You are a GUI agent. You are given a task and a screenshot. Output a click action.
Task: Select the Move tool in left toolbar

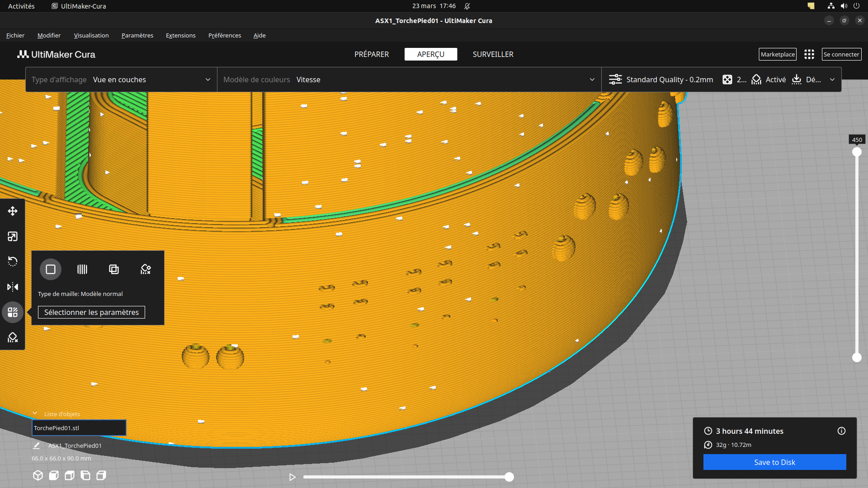13,211
